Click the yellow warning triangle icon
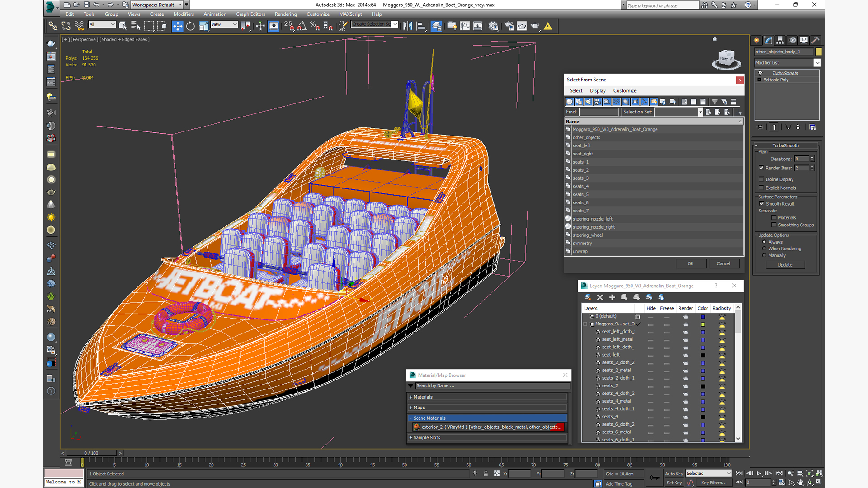The image size is (868, 488). 548,26
